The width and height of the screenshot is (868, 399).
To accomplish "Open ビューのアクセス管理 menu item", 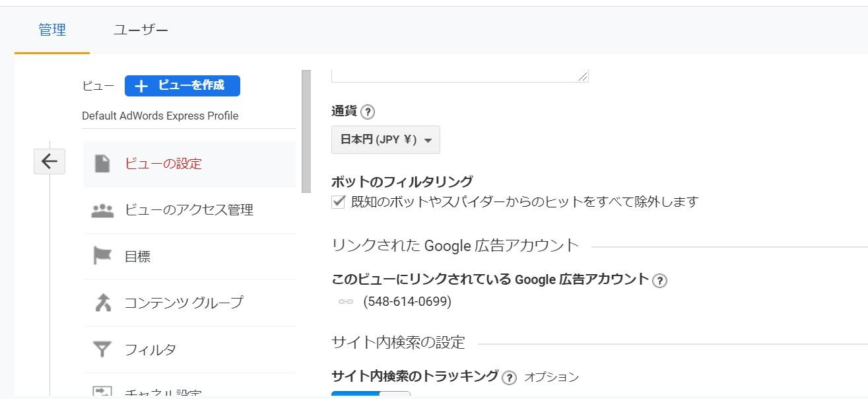I will (x=189, y=210).
